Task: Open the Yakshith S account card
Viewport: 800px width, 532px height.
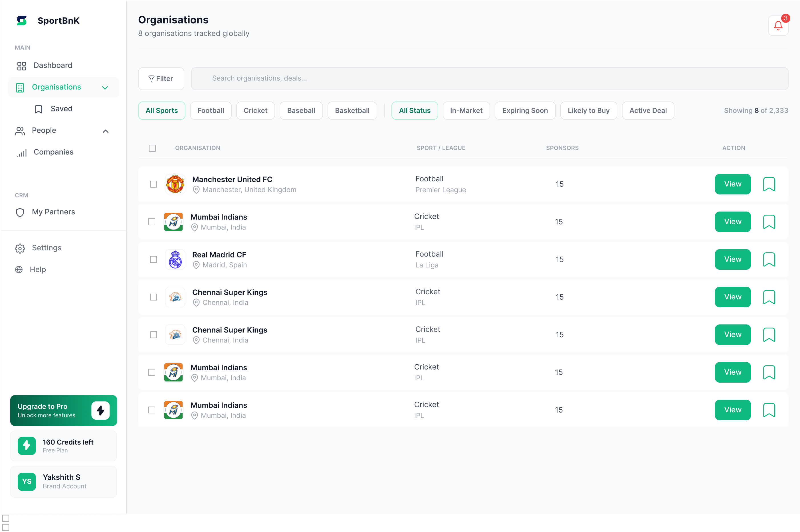Action: click(x=64, y=482)
